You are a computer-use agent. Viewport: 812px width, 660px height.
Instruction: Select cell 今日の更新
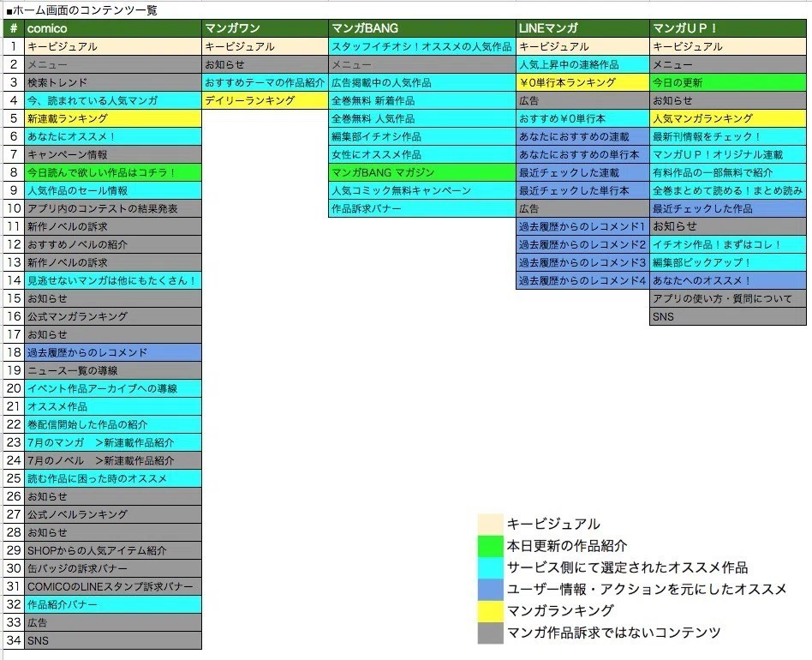pyautogui.click(x=727, y=82)
